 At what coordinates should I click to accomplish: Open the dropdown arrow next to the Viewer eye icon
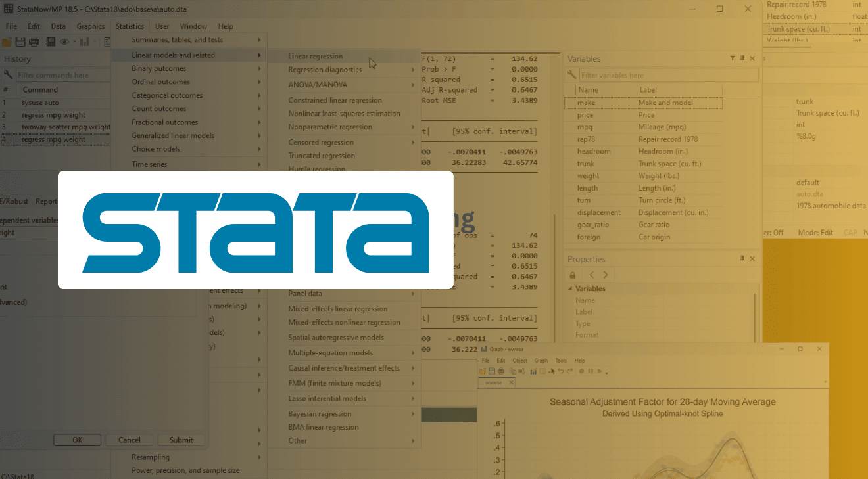[x=75, y=41]
